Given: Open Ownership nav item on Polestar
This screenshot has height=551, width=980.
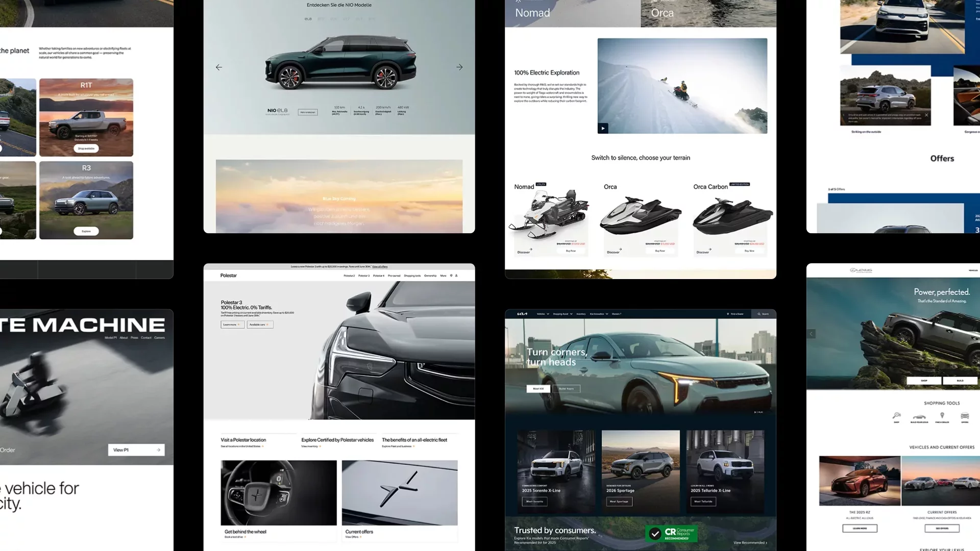Looking at the screenshot, I should coord(430,275).
